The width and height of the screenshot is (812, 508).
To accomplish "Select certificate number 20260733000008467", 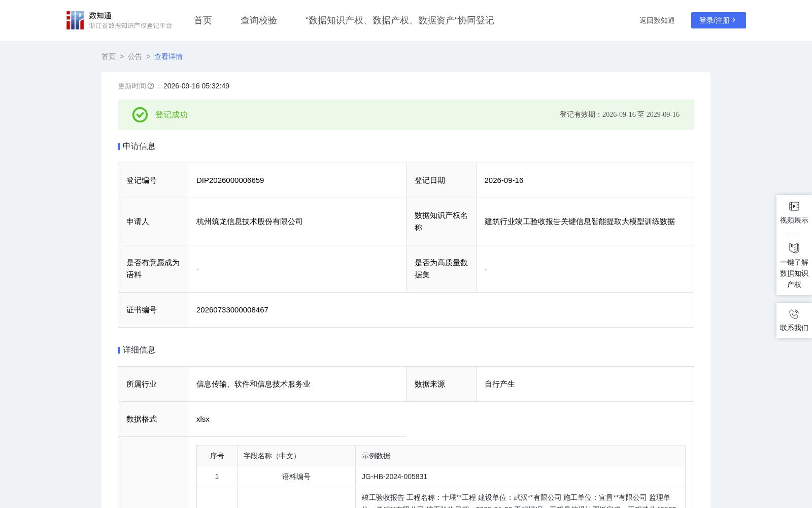I will [x=232, y=310].
